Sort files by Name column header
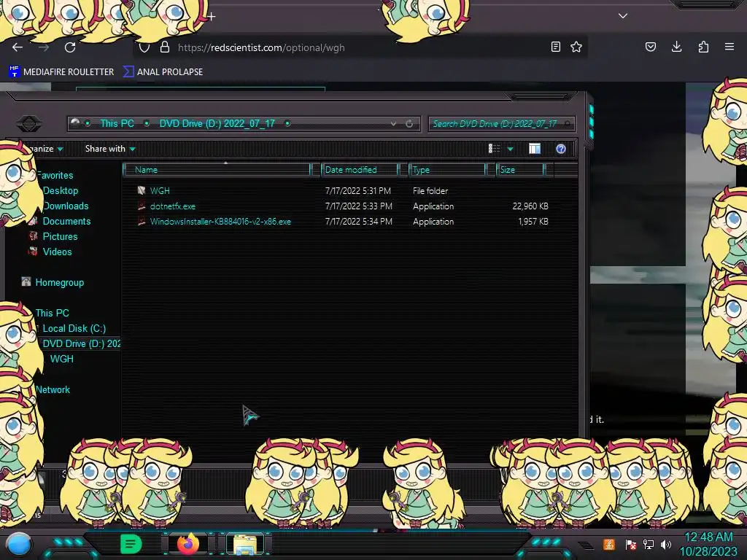 tap(217, 169)
